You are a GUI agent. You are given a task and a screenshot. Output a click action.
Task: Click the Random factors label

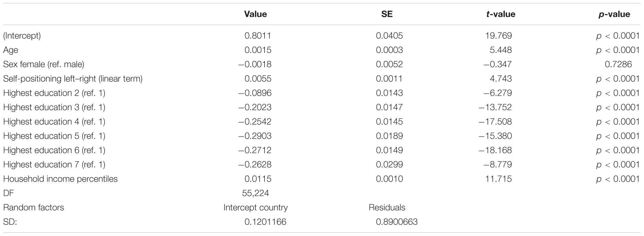coord(34,208)
